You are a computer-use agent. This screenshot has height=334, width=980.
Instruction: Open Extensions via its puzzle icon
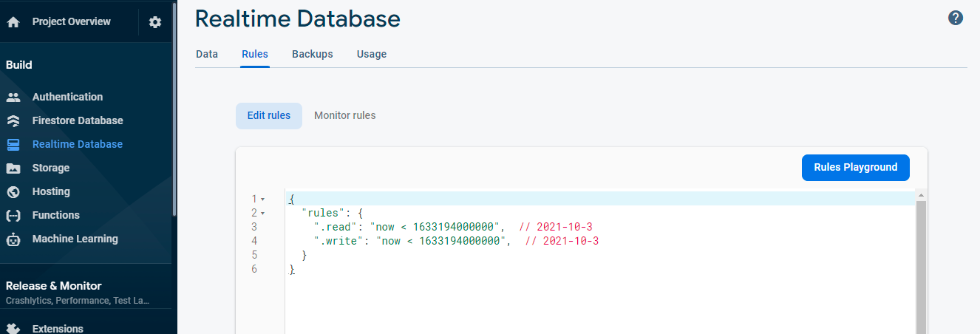(13, 329)
